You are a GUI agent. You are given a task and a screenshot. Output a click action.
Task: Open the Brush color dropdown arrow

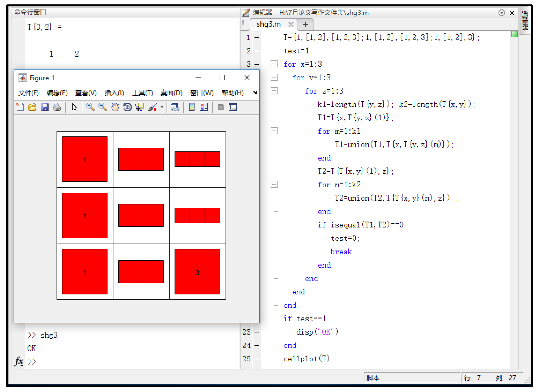162,107
